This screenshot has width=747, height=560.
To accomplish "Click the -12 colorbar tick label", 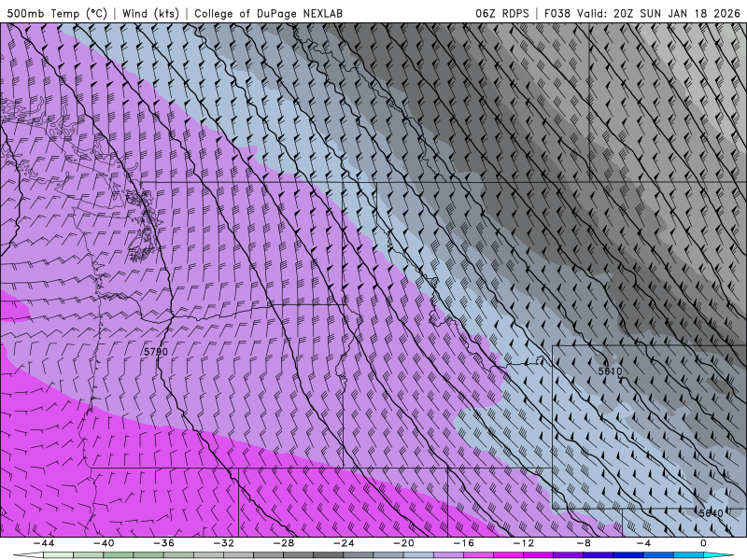I will [x=524, y=543].
